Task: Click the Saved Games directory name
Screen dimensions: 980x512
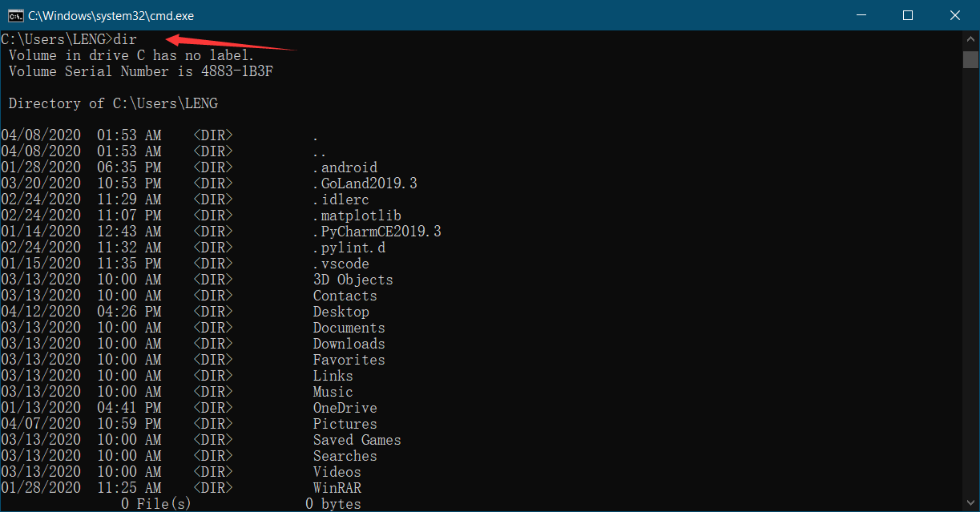Action: pyautogui.click(x=357, y=440)
